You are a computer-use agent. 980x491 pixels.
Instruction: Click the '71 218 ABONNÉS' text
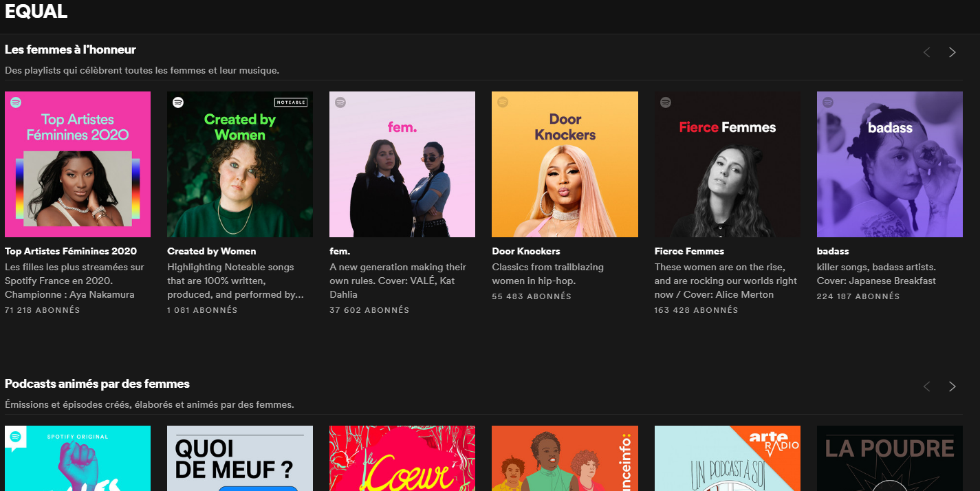(42, 310)
